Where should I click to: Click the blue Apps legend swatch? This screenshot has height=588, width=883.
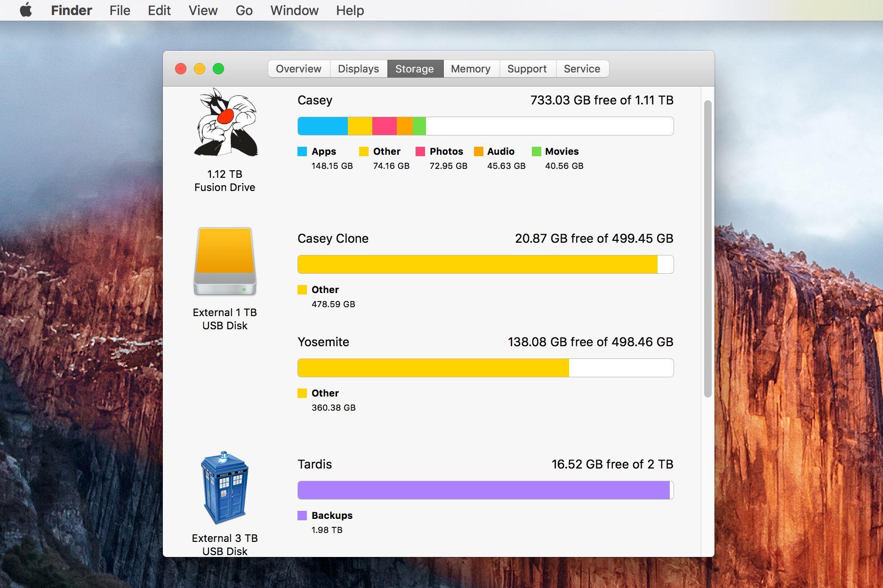(x=302, y=151)
